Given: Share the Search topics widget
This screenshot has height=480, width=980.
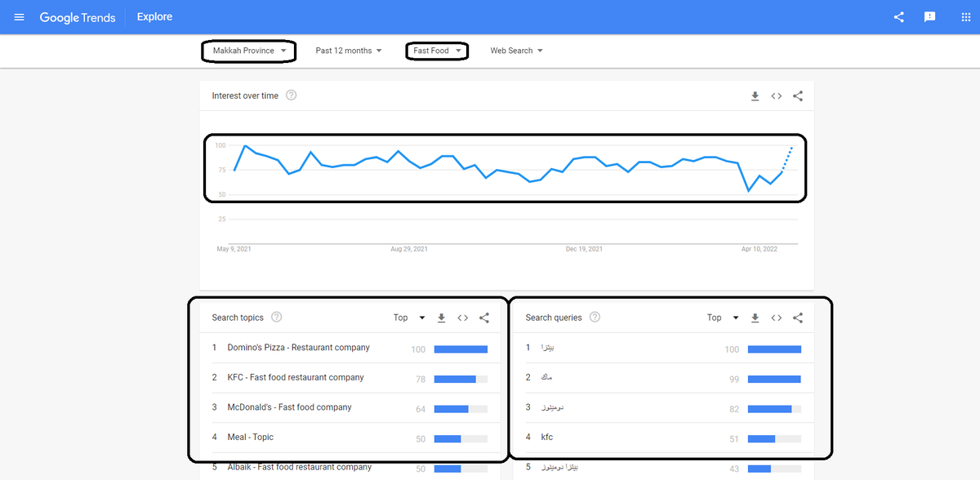Looking at the screenshot, I should 484,318.
